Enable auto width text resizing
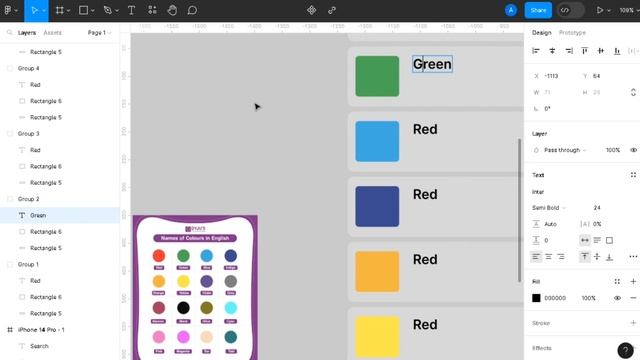The height and width of the screenshot is (360, 640). coord(584,240)
